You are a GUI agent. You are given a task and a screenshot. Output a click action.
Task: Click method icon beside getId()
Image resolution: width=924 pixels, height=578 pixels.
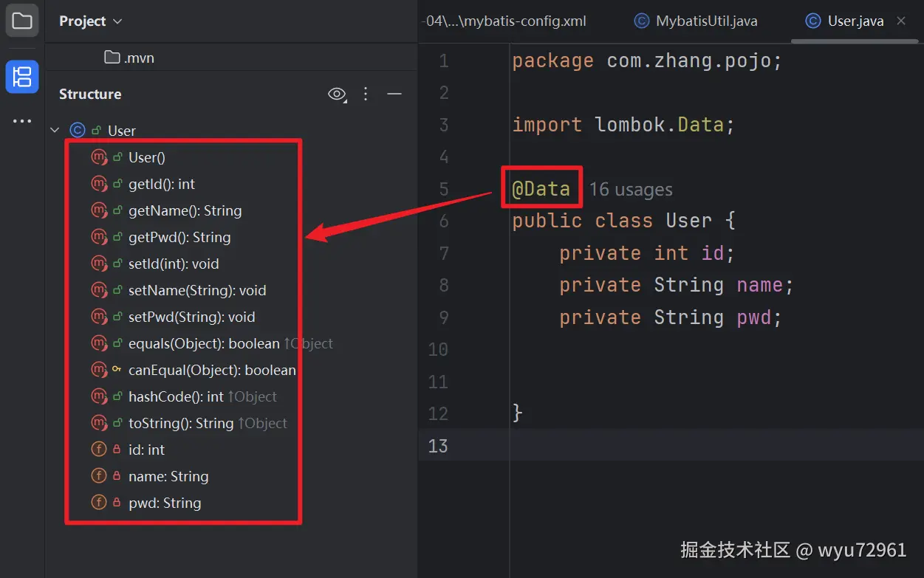pyautogui.click(x=99, y=184)
